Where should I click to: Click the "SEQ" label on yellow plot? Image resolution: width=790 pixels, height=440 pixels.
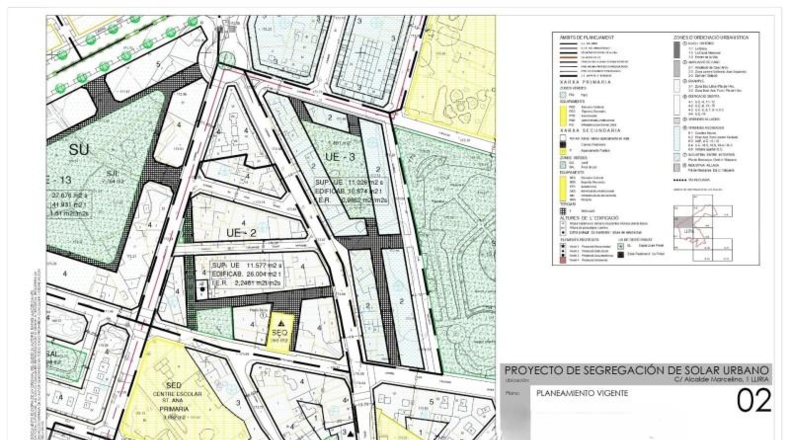click(x=280, y=333)
